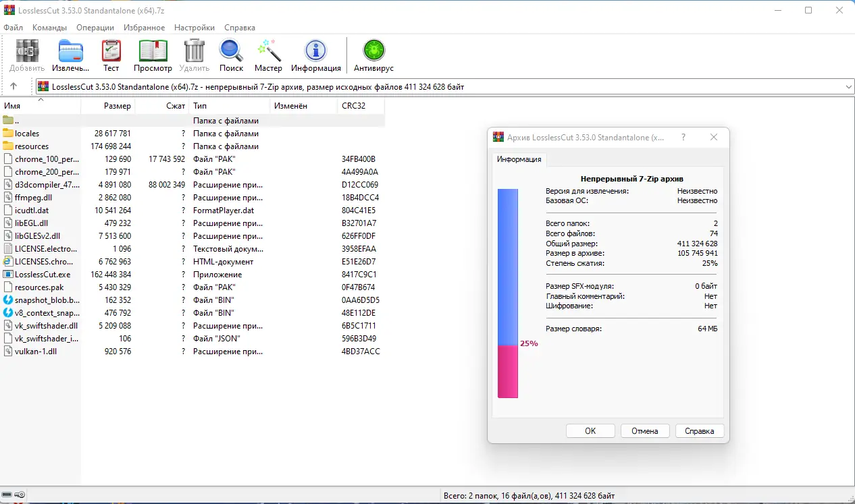The image size is (855, 504).
Task: Sort by the Сжат column header
Action: (162, 106)
